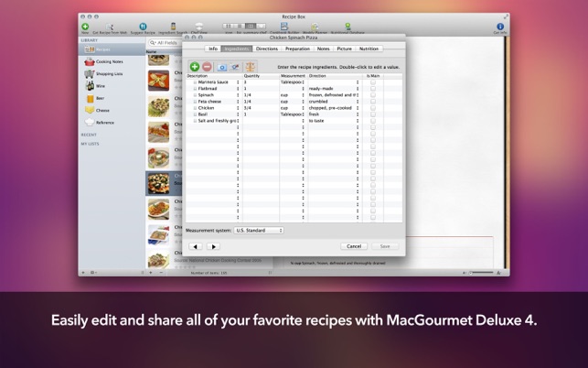
Task: Select Recipes in the Library sidebar
Action: [x=112, y=49]
